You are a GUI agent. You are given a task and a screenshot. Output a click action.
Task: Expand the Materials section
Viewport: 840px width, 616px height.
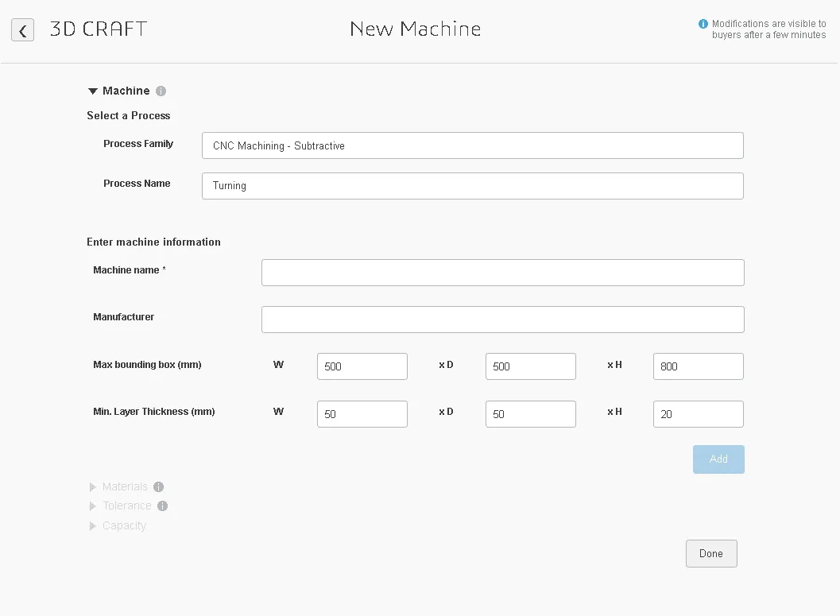pyautogui.click(x=92, y=486)
